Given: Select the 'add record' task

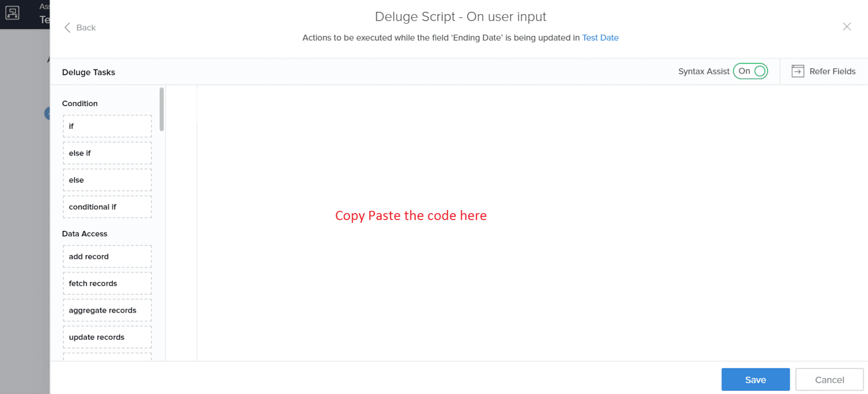Looking at the screenshot, I should pyautogui.click(x=107, y=256).
